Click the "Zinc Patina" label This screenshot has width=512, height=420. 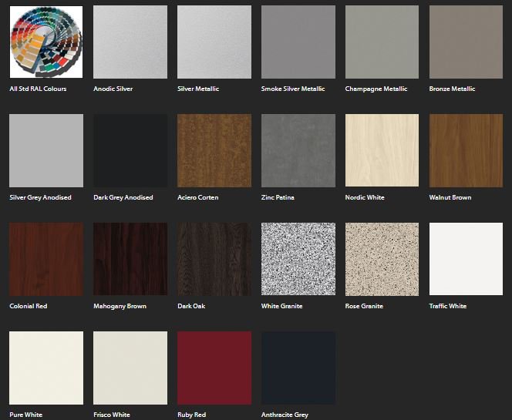tap(278, 197)
